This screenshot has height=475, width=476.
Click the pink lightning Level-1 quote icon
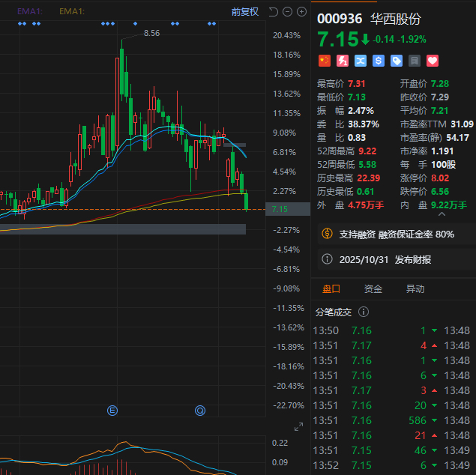pos(343,61)
